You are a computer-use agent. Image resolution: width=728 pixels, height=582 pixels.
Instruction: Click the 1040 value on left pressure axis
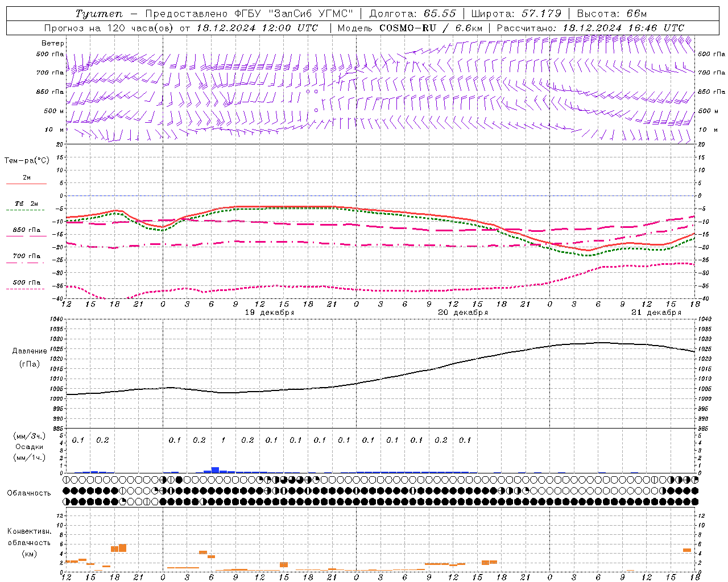click(57, 319)
